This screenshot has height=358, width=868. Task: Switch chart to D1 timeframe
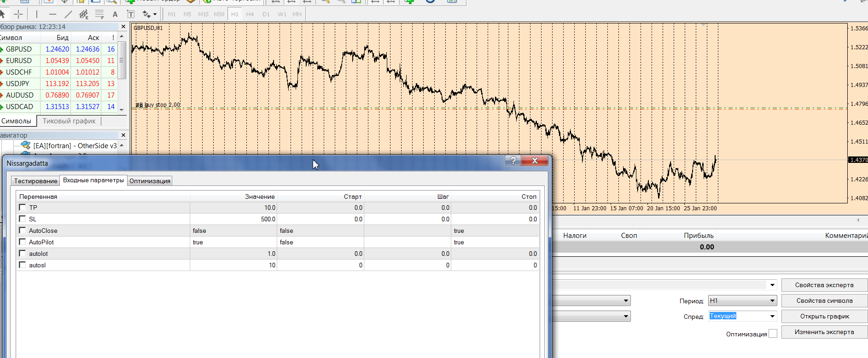(x=266, y=14)
